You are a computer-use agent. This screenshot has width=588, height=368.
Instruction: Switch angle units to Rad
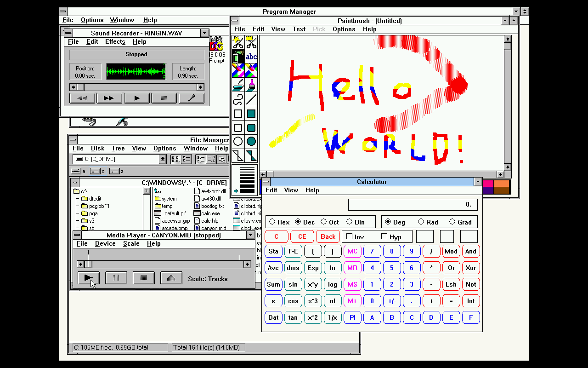pos(428,222)
